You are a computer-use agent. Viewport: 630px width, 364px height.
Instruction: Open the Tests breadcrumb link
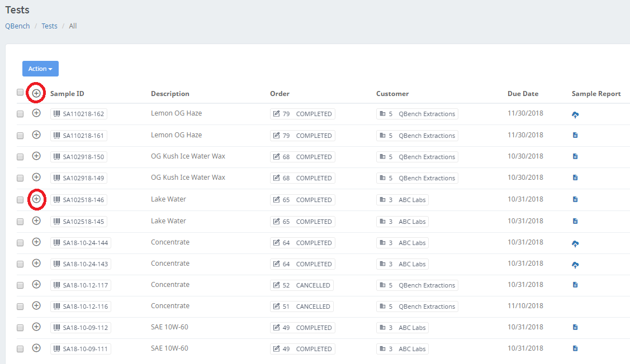point(49,26)
